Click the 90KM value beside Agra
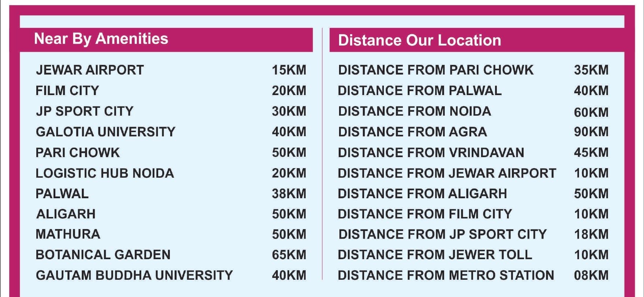 tap(591, 132)
